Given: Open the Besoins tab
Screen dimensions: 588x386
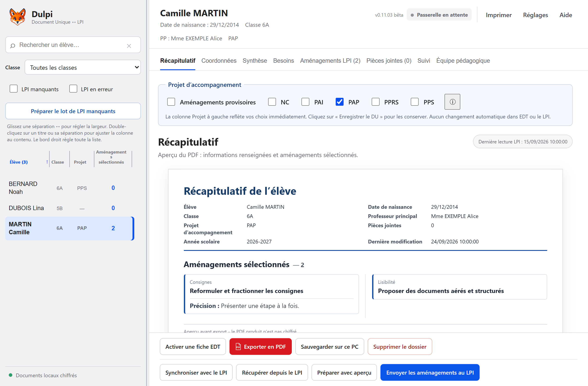Looking at the screenshot, I should tap(283, 61).
